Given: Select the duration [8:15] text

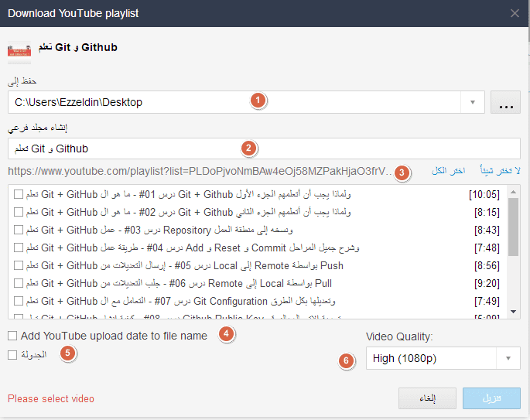Looking at the screenshot, I should tap(487, 212).
